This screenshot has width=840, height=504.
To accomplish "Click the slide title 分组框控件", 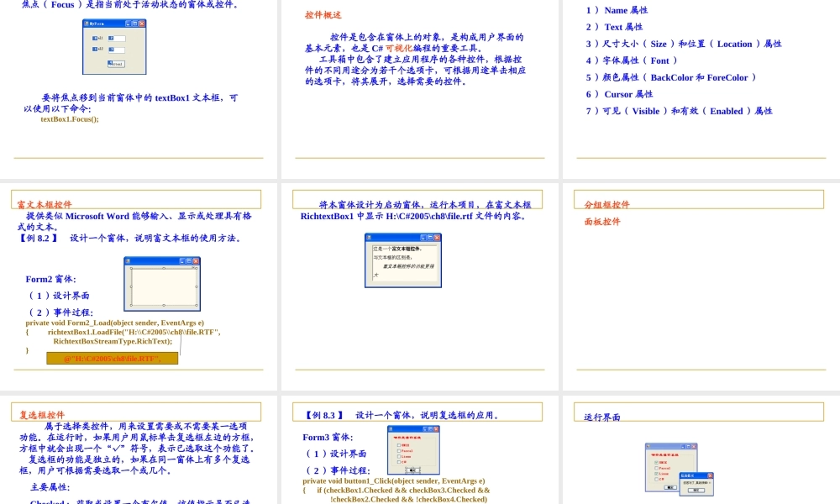I will (607, 205).
